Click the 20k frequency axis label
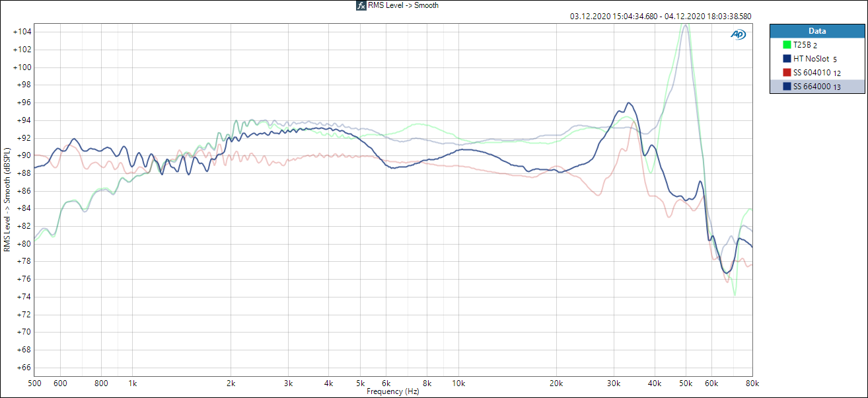Image resolution: width=868 pixels, height=398 pixels. tap(556, 383)
